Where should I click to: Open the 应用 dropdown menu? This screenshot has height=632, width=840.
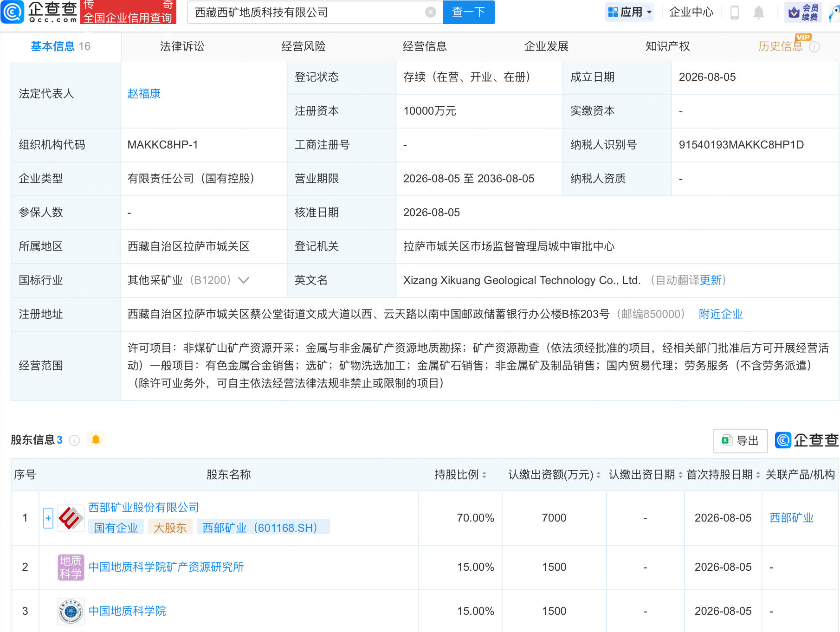630,12
